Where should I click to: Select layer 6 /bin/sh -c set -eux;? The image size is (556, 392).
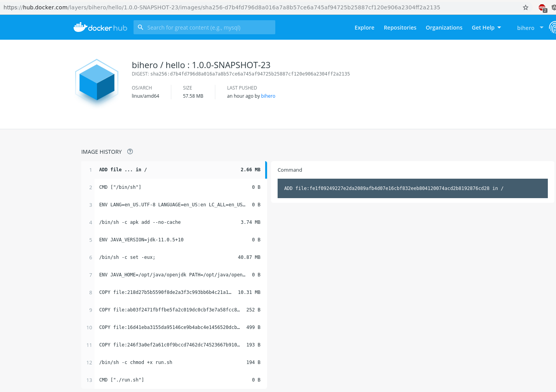pyautogui.click(x=174, y=257)
